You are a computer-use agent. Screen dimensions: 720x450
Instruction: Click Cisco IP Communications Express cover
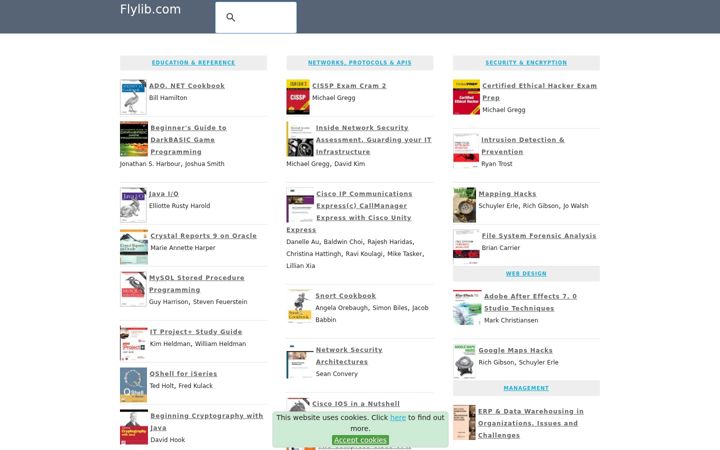(300, 205)
